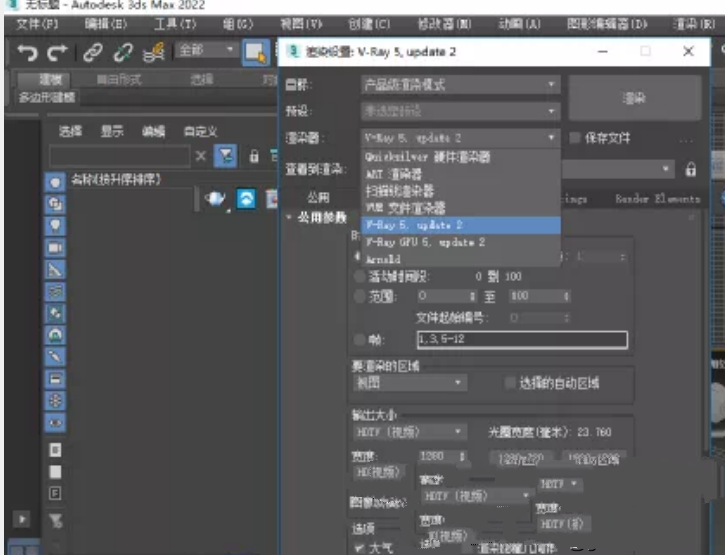Toggle Display Shapes in scene explorer
Screen dimensions: 725x555
pos(55,204)
